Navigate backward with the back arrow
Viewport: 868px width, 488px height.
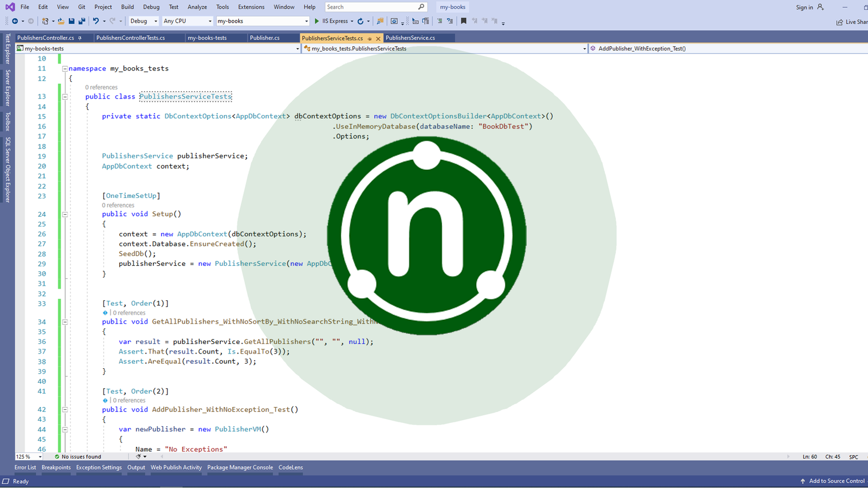(x=15, y=21)
